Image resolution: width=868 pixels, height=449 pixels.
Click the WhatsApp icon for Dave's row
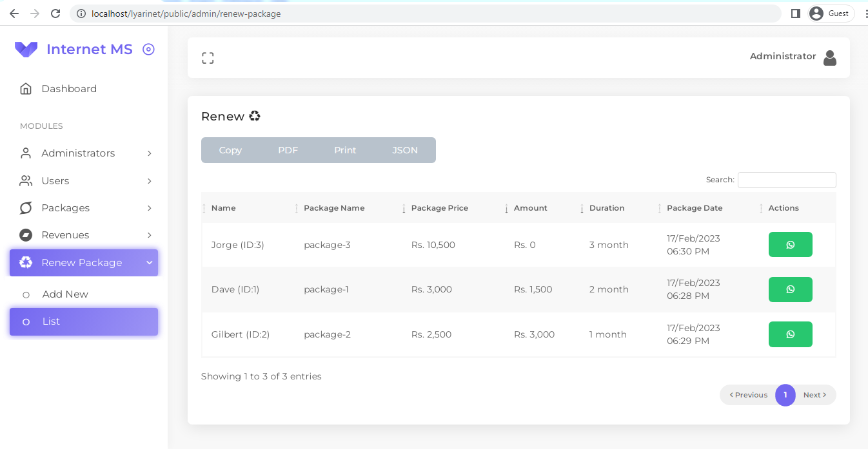pyautogui.click(x=790, y=289)
